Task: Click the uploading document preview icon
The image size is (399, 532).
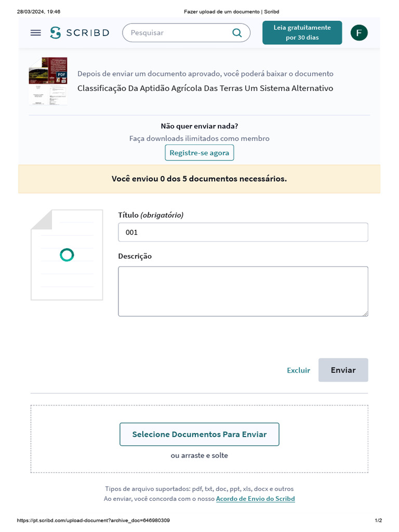Action: pyautogui.click(x=66, y=255)
